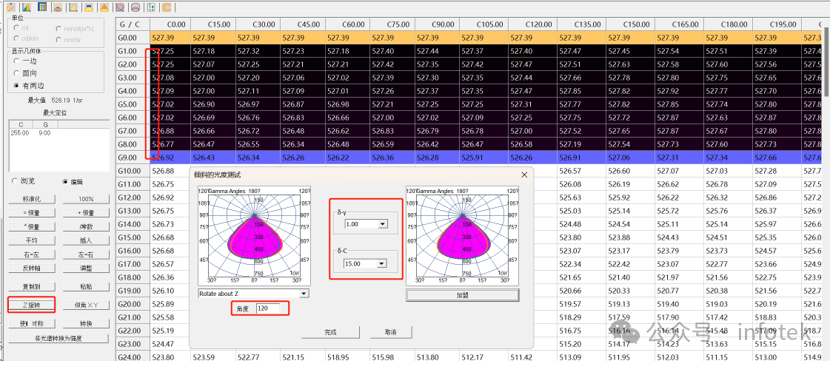Select the radio option between 一边 and 有两边
The height and width of the screenshot is (365, 837).
(x=17, y=73)
